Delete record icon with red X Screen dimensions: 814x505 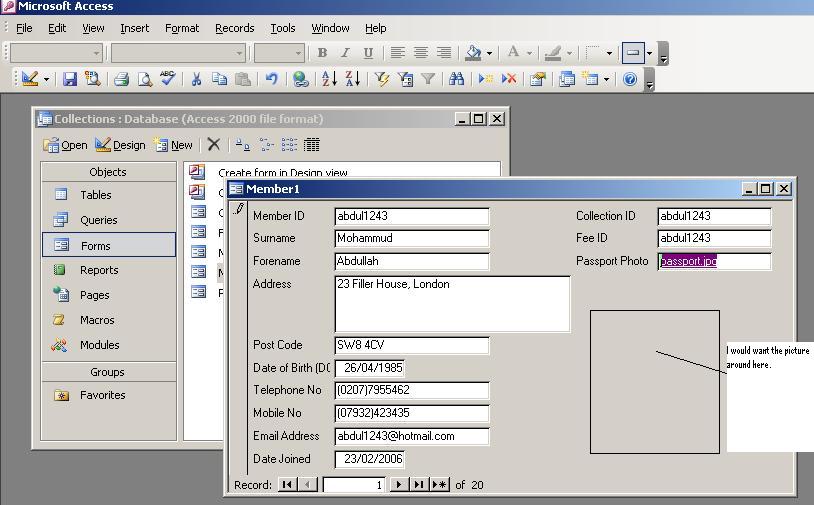[509, 79]
